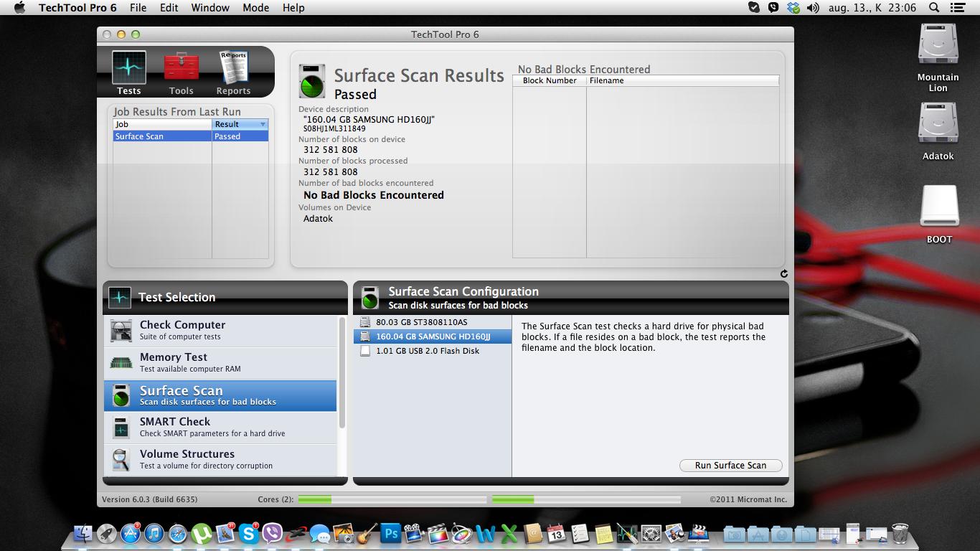The image size is (980, 551).
Task: Open the Adatok desktop drive
Action: tap(938, 123)
